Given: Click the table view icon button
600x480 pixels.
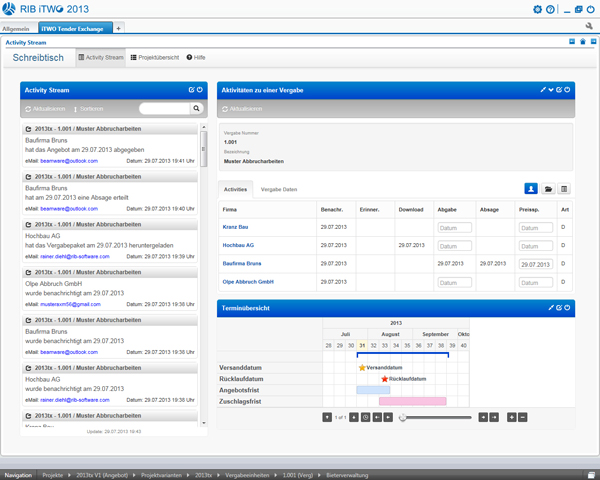Looking at the screenshot, I should point(564,188).
